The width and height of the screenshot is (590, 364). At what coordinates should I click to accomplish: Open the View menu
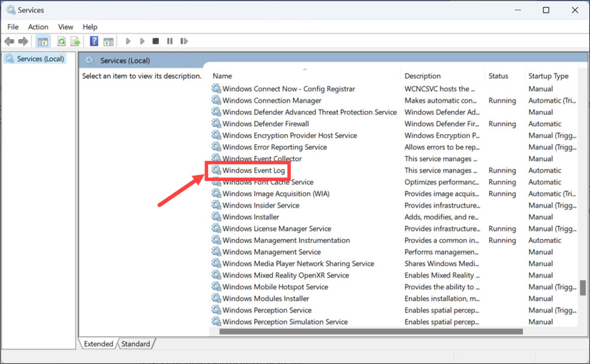66,26
